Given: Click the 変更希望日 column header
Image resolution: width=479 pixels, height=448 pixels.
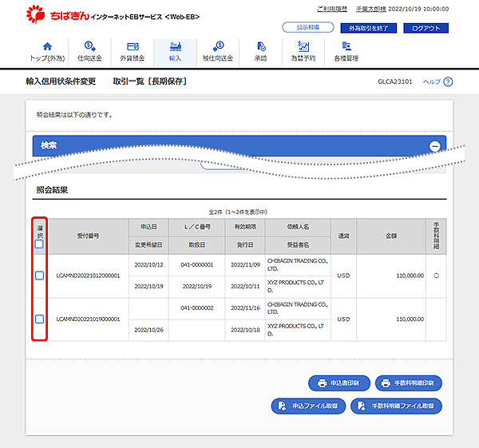Looking at the screenshot, I should 148,245.
